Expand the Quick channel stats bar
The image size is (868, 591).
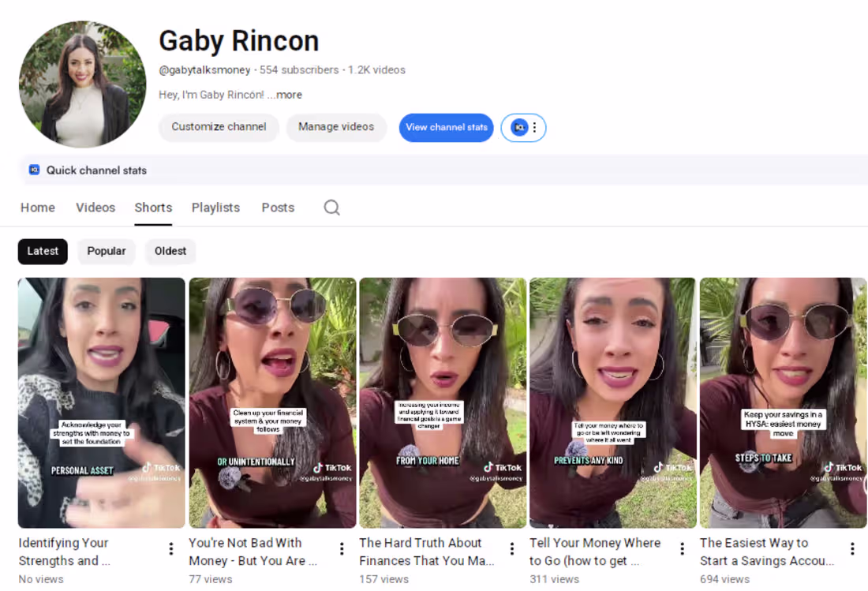(443, 170)
